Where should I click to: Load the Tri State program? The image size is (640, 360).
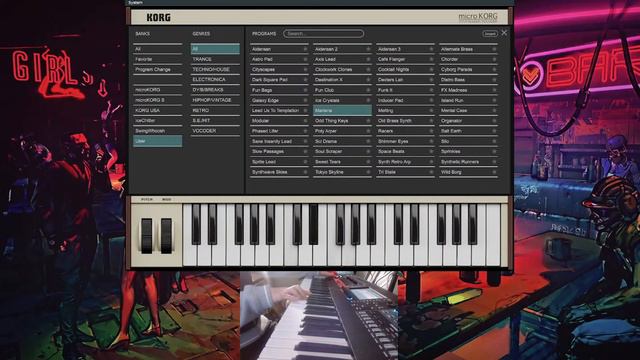point(405,172)
